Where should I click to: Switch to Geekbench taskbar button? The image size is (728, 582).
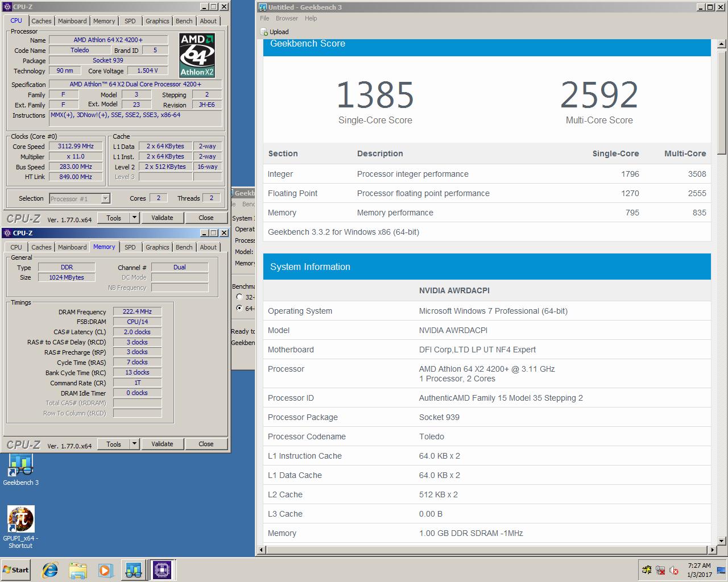134,570
